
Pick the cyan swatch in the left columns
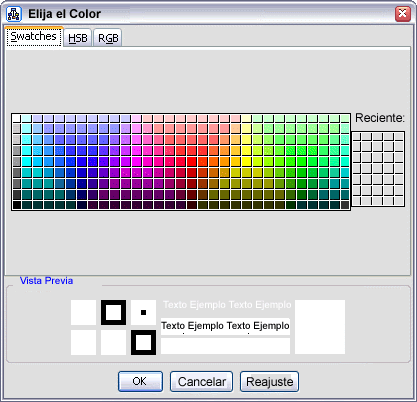point(27,161)
